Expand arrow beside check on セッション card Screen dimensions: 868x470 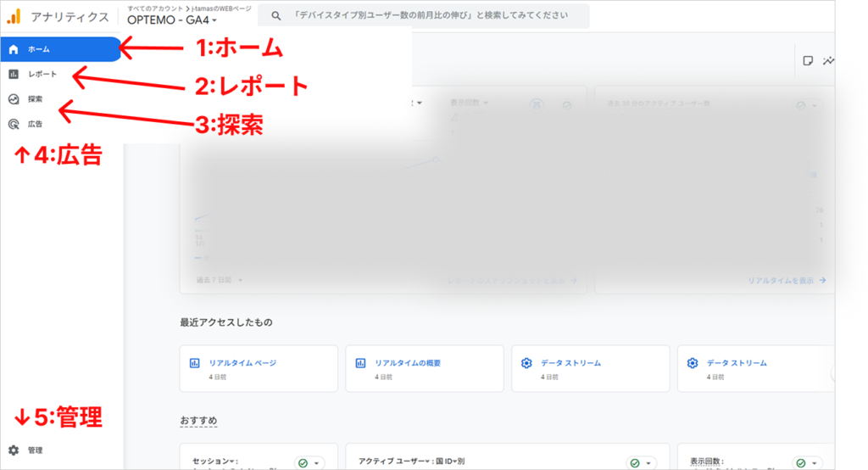click(316, 463)
